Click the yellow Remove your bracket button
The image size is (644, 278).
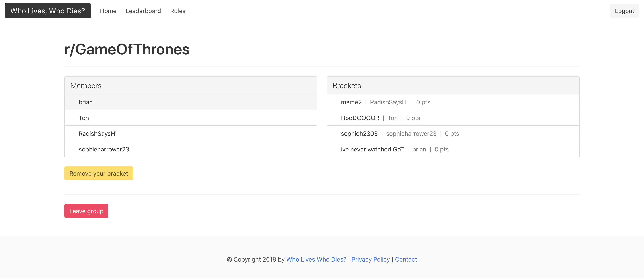(99, 174)
